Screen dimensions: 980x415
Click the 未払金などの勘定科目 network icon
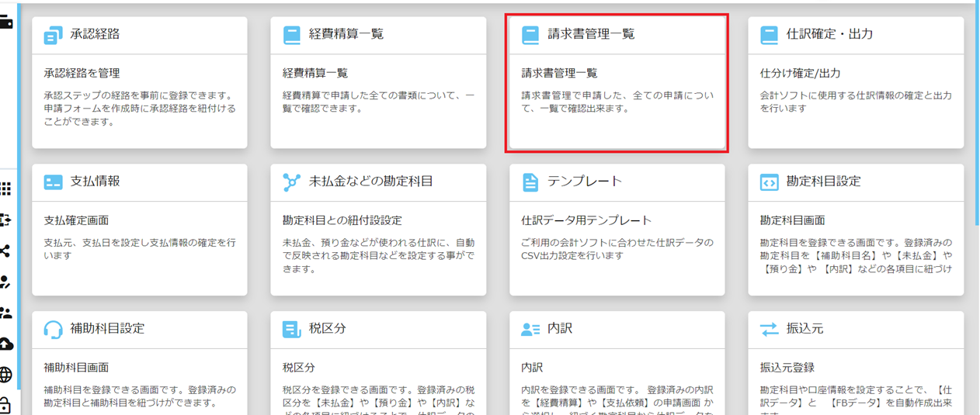coord(291,182)
